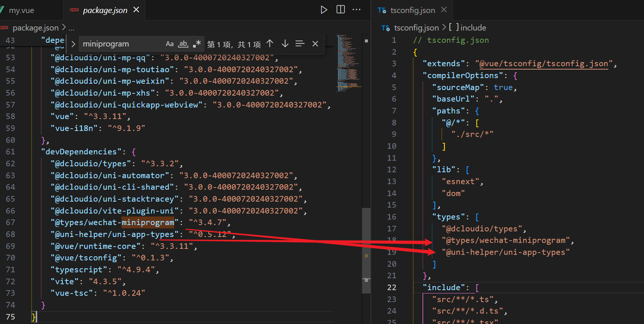Click "@dcloudio/uni-automator" on line 63
644x324 pixels.
(110, 176)
